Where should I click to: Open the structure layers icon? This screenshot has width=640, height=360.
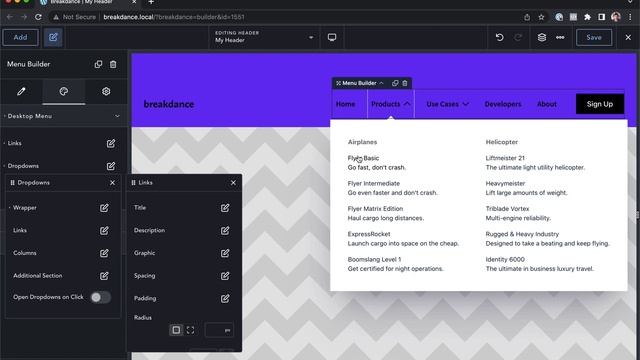coord(542,38)
